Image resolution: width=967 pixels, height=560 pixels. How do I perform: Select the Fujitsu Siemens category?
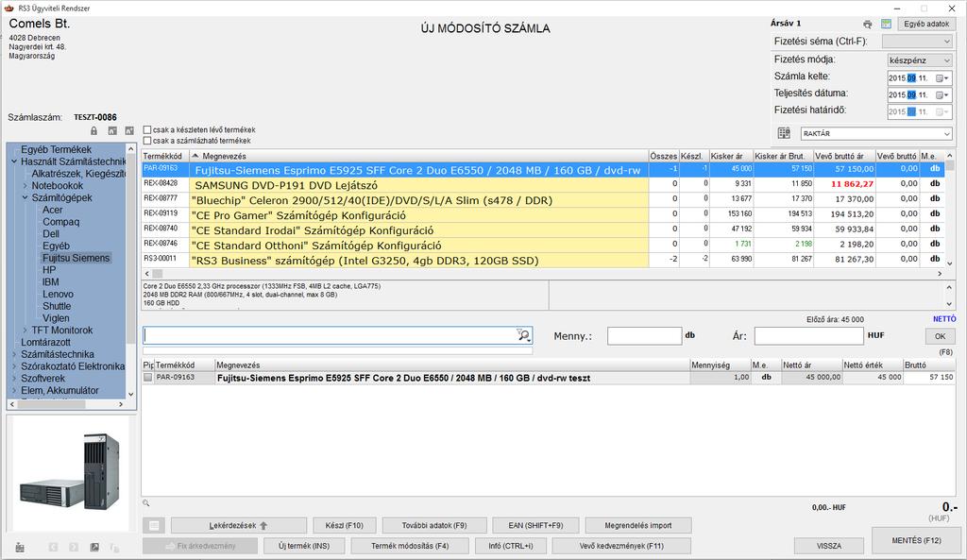pyautogui.click(x=76, y=258)
